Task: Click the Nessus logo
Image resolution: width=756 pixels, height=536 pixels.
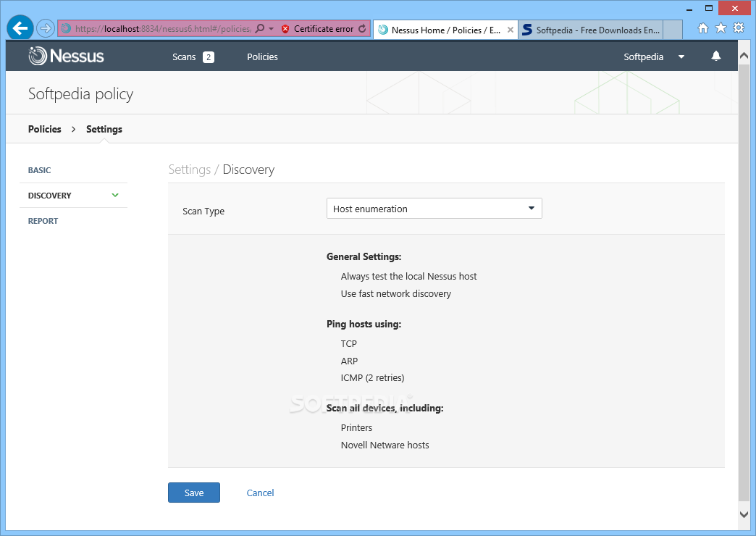Action: [x=66, y=56]
